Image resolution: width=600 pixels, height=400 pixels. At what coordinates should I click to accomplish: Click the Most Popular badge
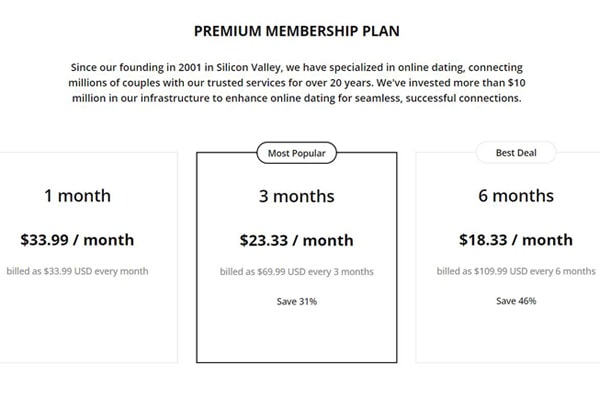coord(297,153)
